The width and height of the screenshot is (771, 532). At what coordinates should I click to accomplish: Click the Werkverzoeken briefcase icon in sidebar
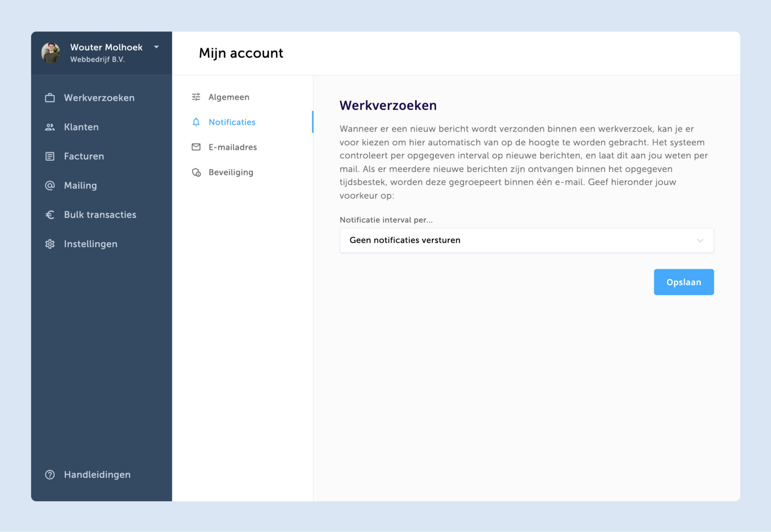point(50,98)
